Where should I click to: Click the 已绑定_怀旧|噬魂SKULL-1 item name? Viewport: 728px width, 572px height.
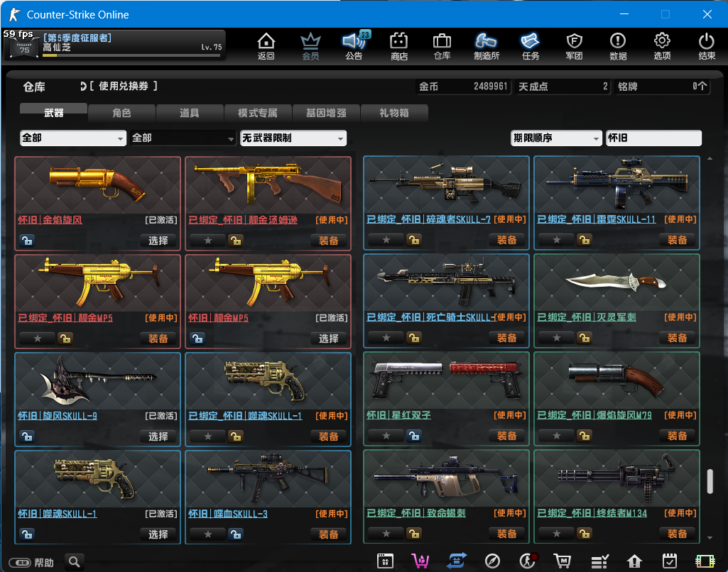click(245, 416)
